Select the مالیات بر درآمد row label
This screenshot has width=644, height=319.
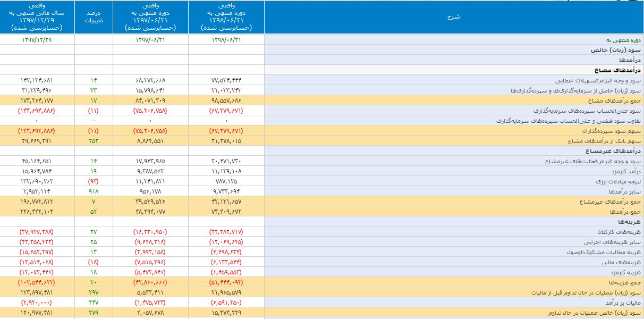(x=619, y=303)
